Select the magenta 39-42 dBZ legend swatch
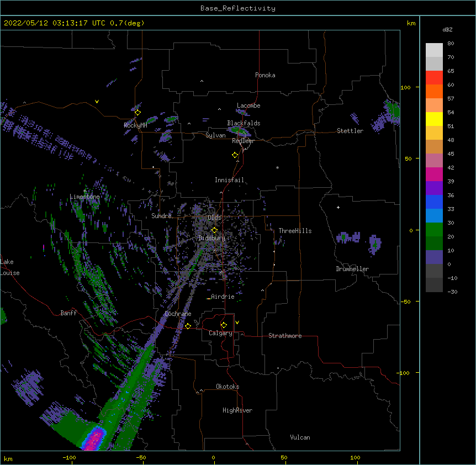This screenshot has width=476, height=465. 434,174
